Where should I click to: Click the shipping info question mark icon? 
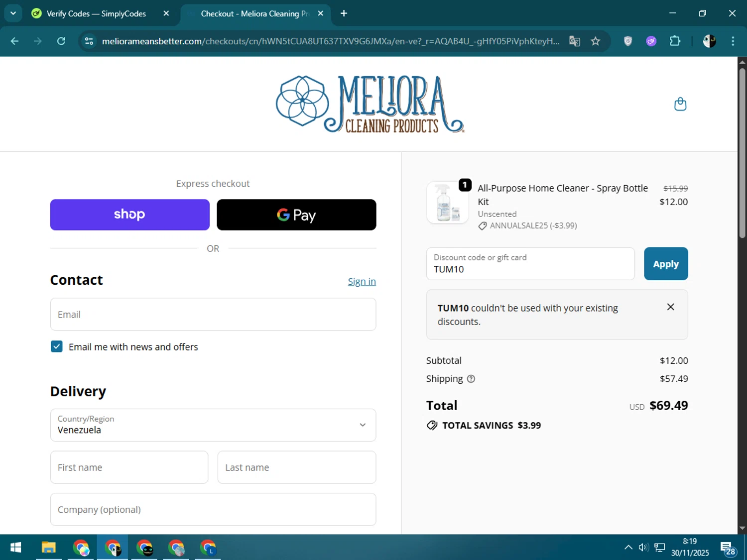click(x=471, y=379)
